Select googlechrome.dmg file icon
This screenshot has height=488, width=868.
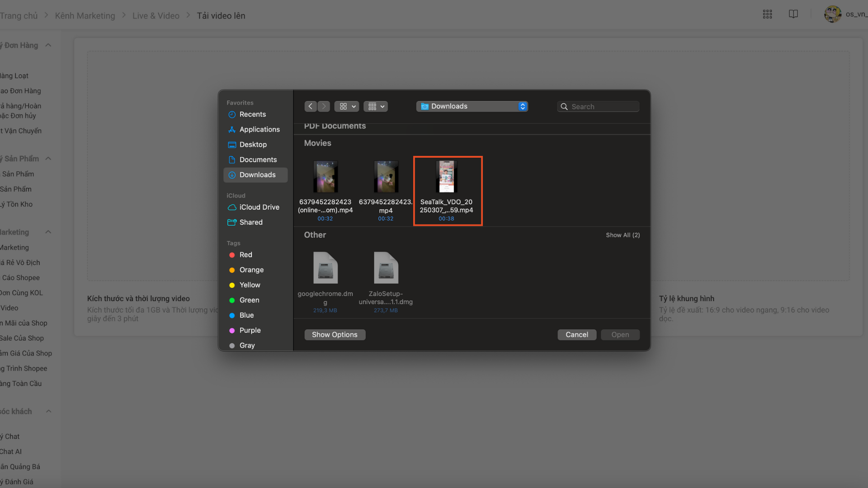point(325,268)
